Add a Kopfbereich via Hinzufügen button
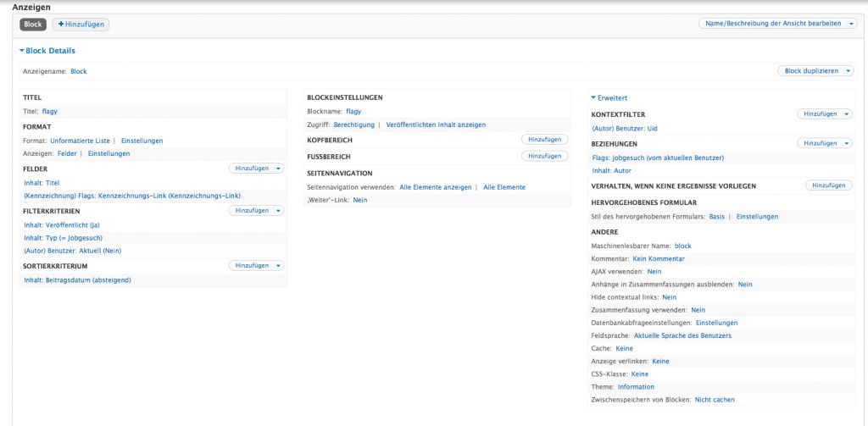This screenshot has height=426, width=868. pos(544,139)
